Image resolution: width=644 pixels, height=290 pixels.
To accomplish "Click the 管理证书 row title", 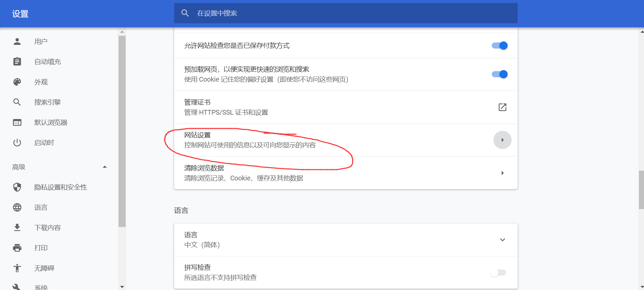I will click(x=197, y=102).
